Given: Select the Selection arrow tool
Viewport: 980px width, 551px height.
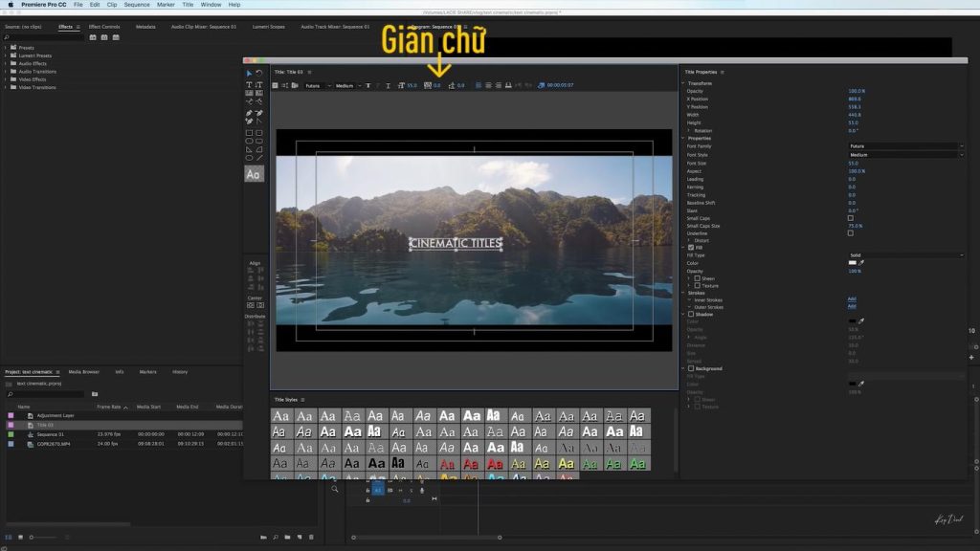Looking at the screenshot, I should [249, 71].
